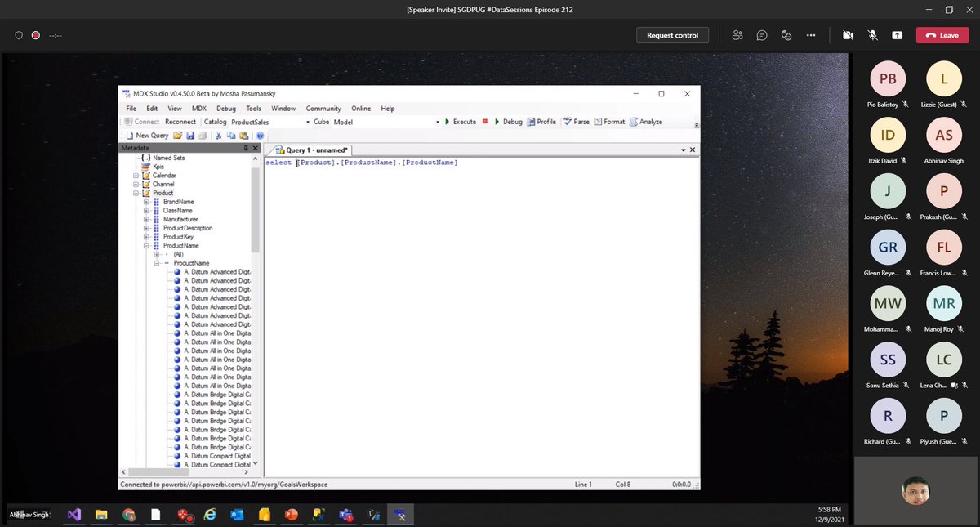
Task: Click the red Leave button
Action: point(942,35)
